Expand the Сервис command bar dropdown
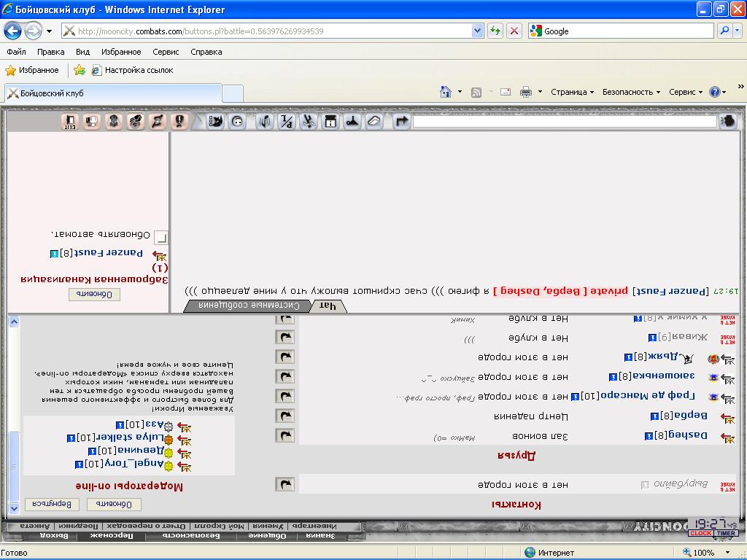Screen dimensions: 747x560 (686, 92)
